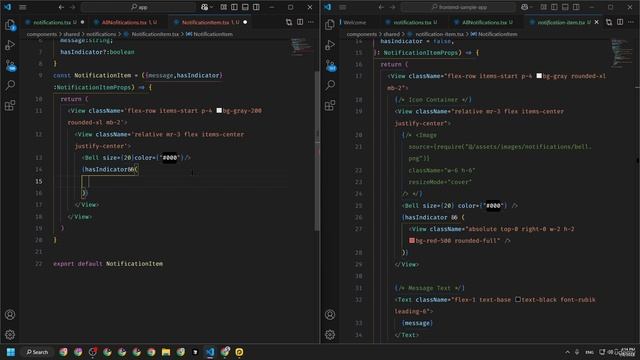
Task: Open Manage gear in right window
Action: (x=330, y=335)
